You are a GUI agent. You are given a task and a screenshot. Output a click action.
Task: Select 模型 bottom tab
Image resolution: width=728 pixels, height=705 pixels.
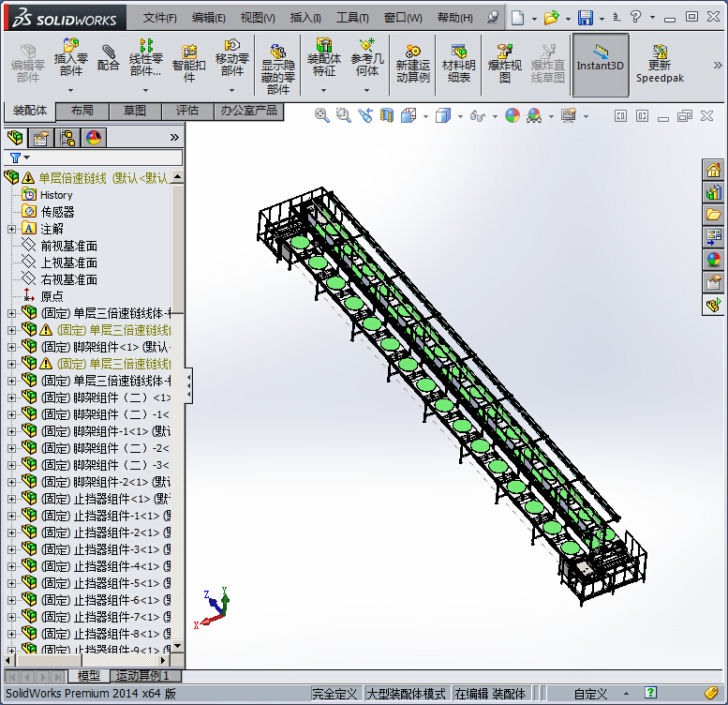click(89, 676)
